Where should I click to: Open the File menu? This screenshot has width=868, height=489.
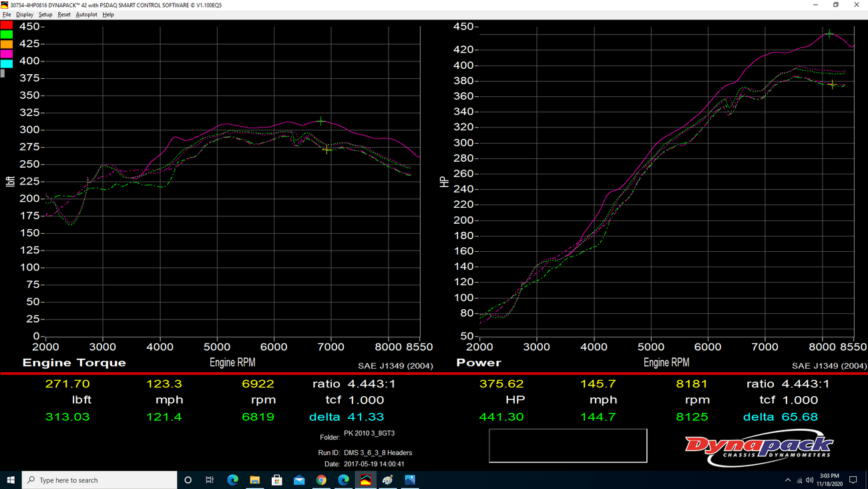[x=7, y=15]
